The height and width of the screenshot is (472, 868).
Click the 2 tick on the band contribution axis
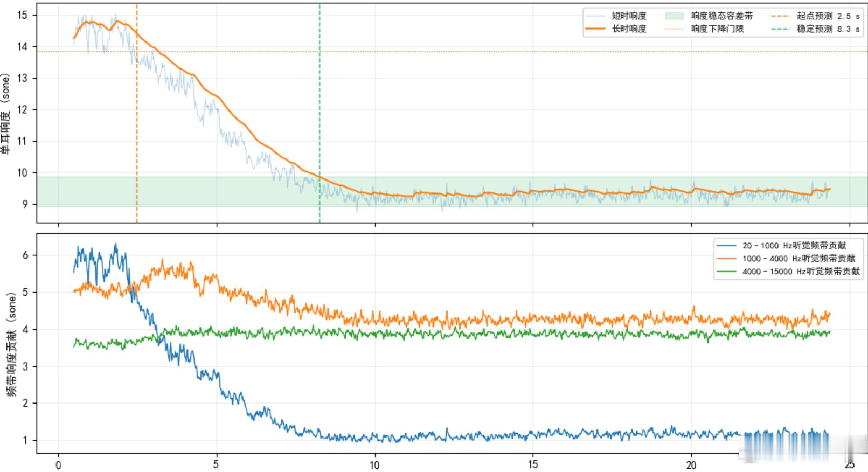tap(25, 404)
